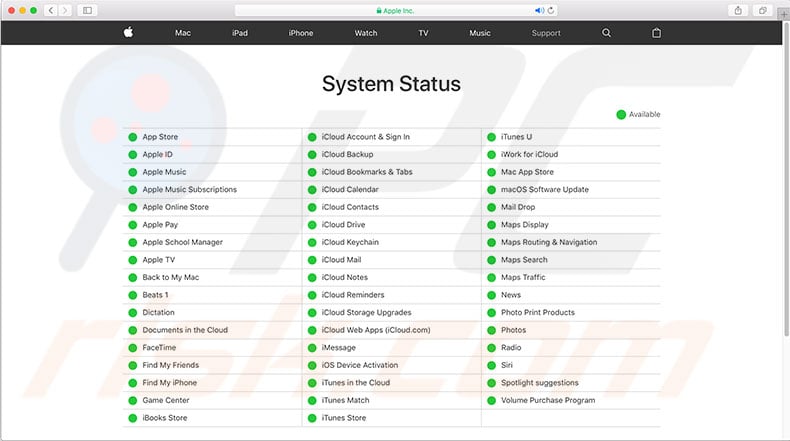Click the green status dot beside Photos
This screenshot has width=790, height=441.
(x=491, y=330)
